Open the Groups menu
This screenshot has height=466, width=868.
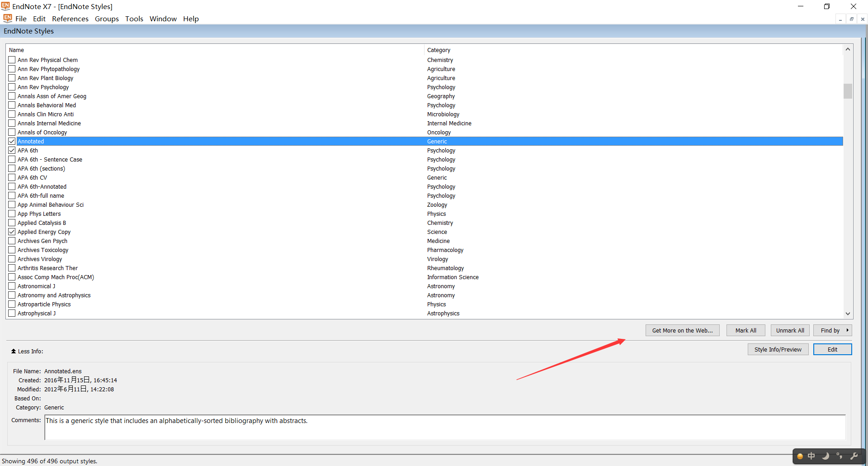pos(107,19)
